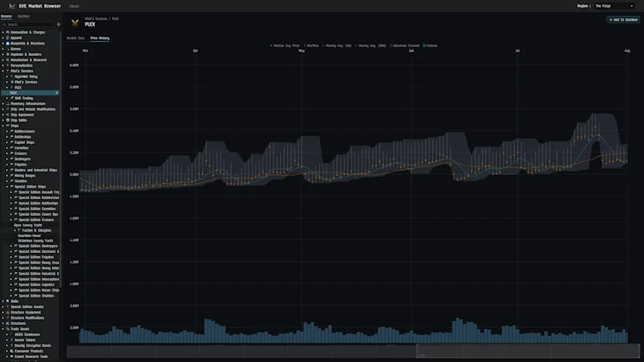This screenshot has width=644, height=362.
Task: Toggle Moving Avg. (5d) legend entry
Action: [337, 46]
